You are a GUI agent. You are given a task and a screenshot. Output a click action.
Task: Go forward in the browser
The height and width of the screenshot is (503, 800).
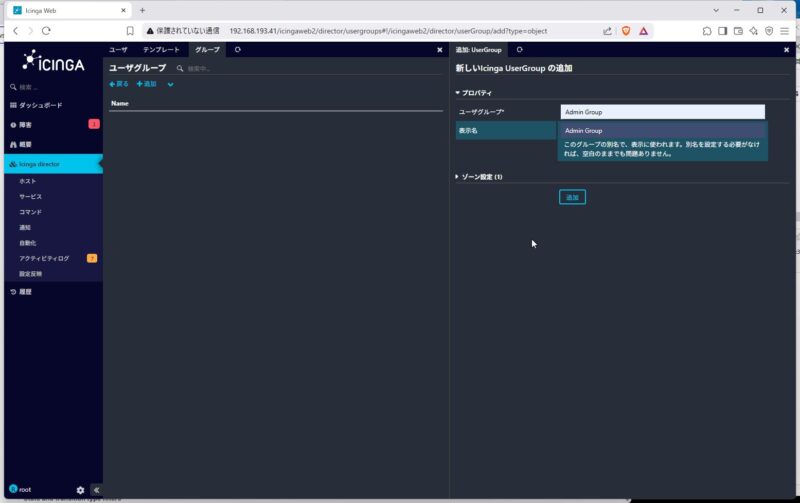[x=31, y=31]
